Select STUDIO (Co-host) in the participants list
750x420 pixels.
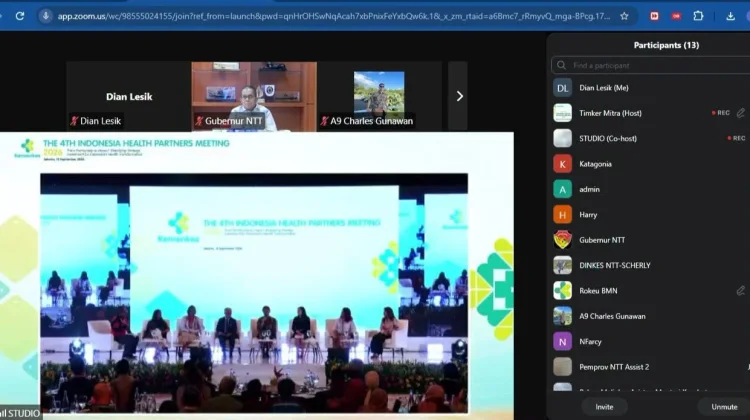coord(651,138)
